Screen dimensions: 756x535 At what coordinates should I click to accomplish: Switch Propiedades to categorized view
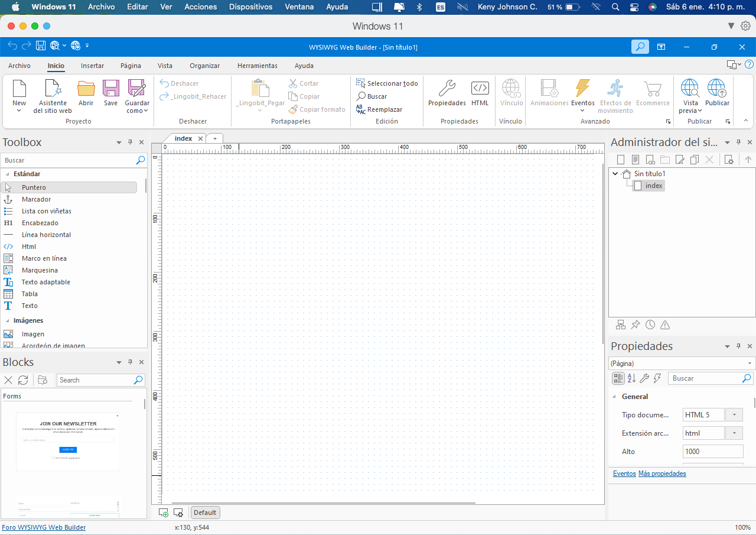618,378
